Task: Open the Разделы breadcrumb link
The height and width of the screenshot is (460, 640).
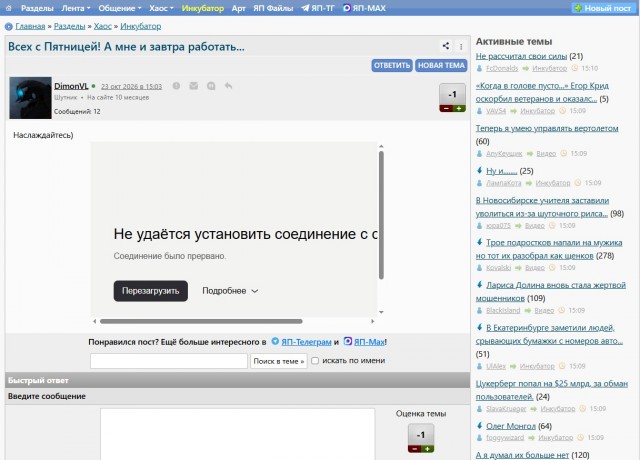Action: coord(69,27)
